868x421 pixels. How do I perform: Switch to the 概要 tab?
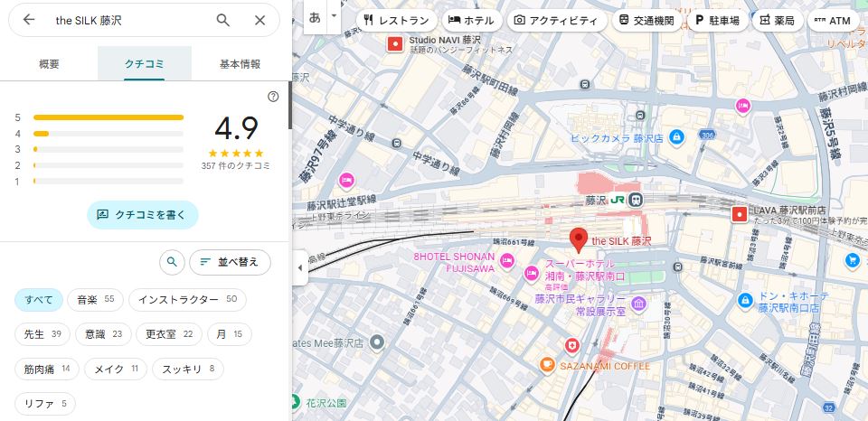click(x=50, y=64)
